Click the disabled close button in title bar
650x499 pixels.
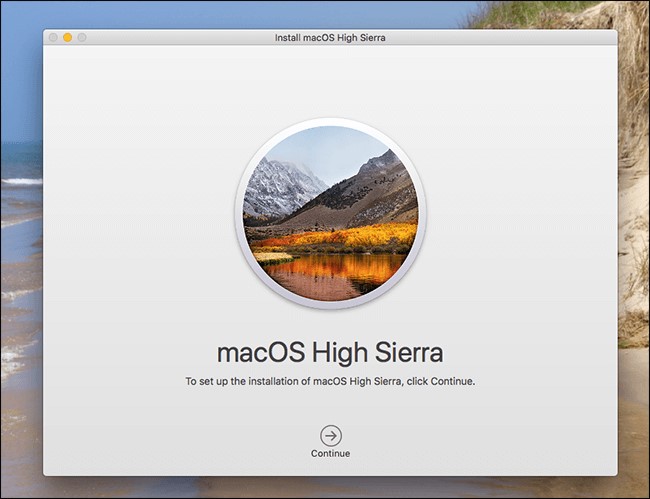point(53,38)
